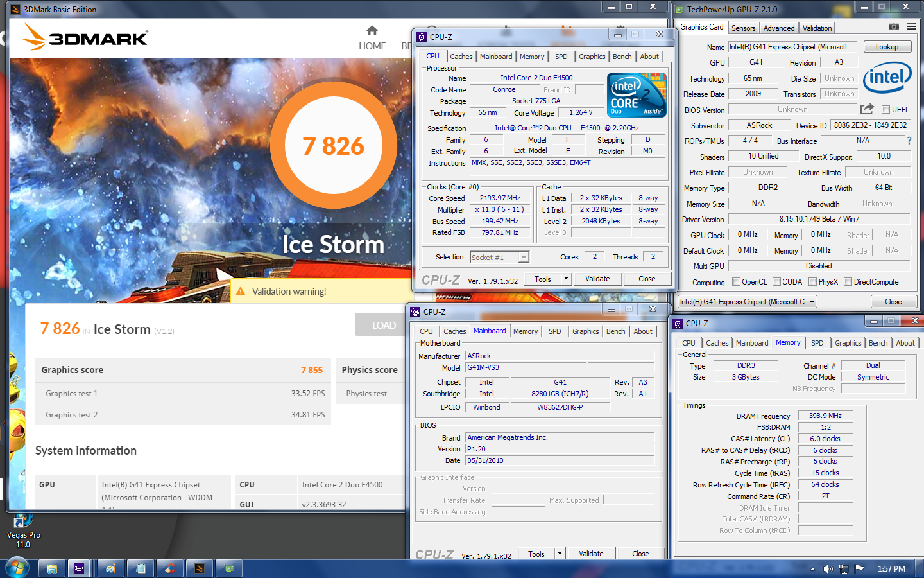Toggle the PhysX checkbox

tap(813, 282)
